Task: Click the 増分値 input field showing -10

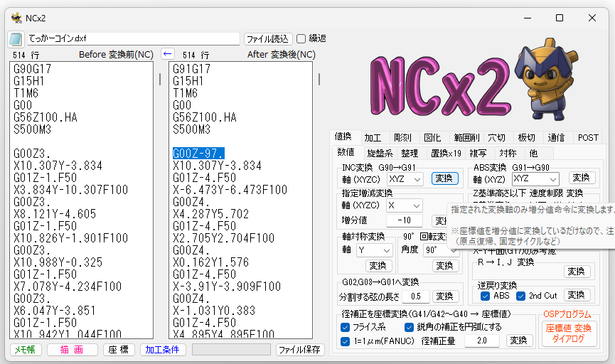Action: tap(405, 221)
